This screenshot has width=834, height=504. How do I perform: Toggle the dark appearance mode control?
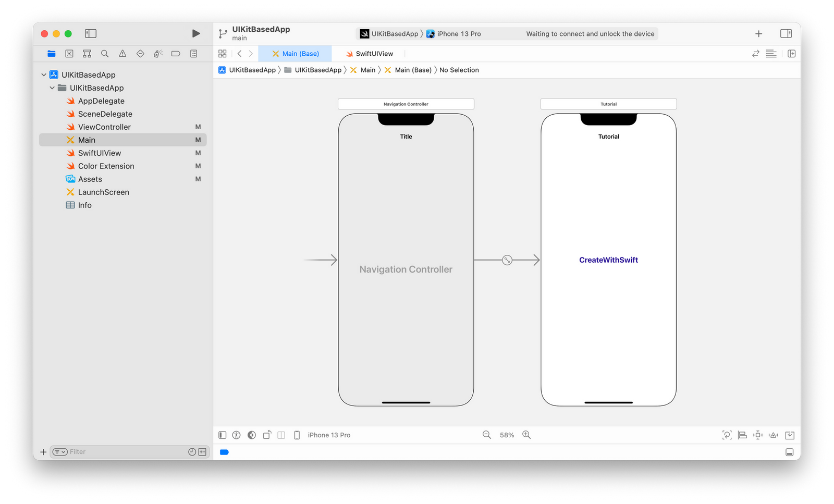tap(252, 435)
